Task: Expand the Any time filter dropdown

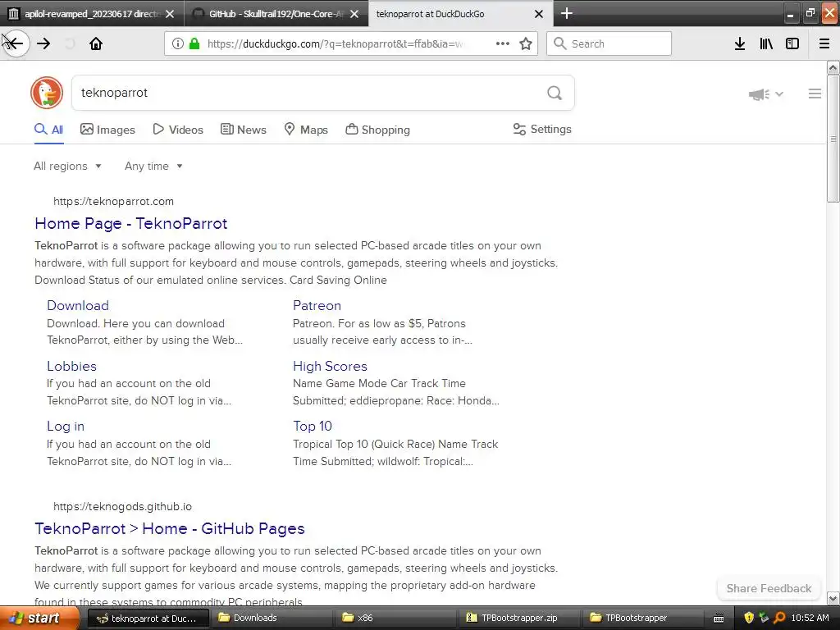Action: [x=153, y=166]
